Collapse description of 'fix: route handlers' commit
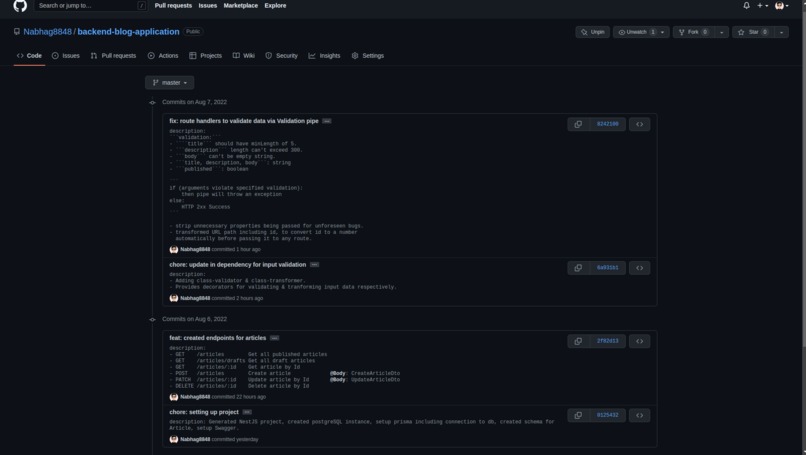 click(327, 121)
